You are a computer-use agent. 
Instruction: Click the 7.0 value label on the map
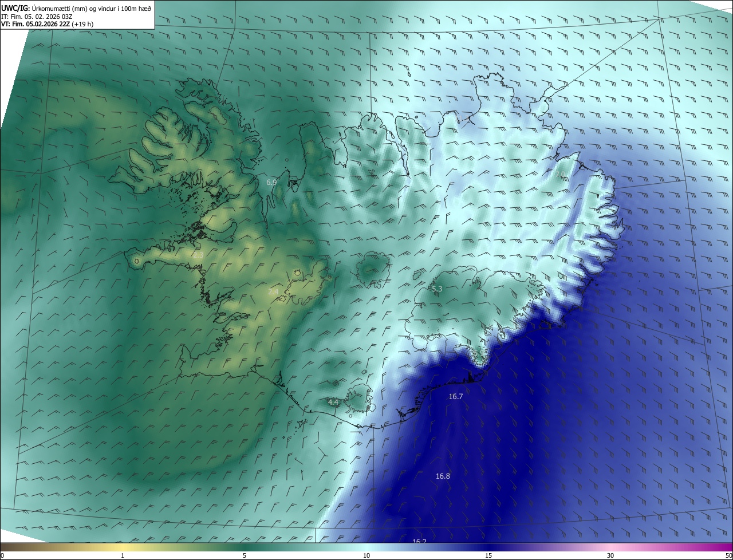point(560,174)
